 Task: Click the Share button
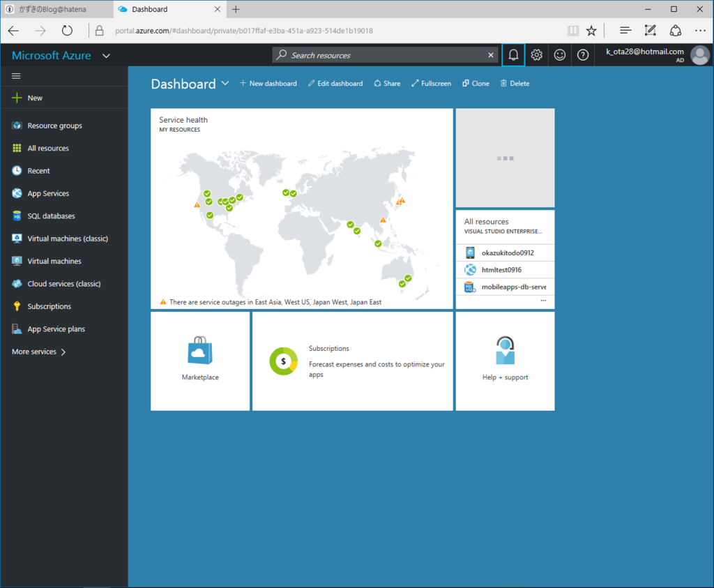(x=387, y=83)
